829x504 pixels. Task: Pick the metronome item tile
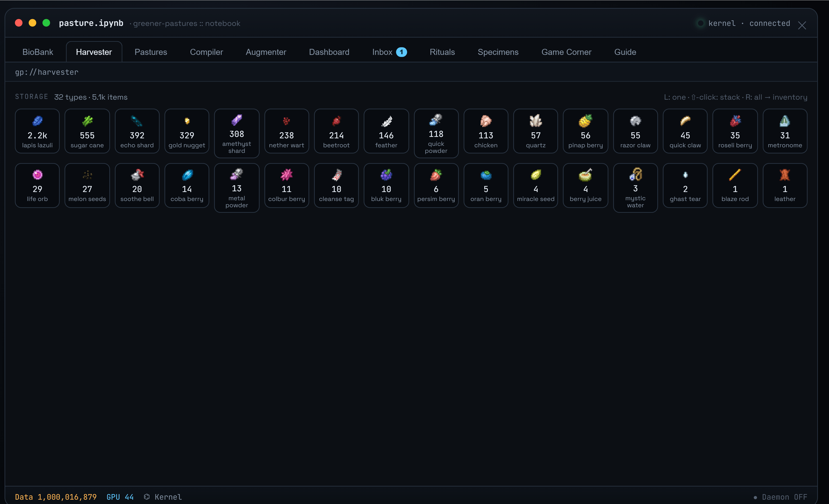click(785, 131)
